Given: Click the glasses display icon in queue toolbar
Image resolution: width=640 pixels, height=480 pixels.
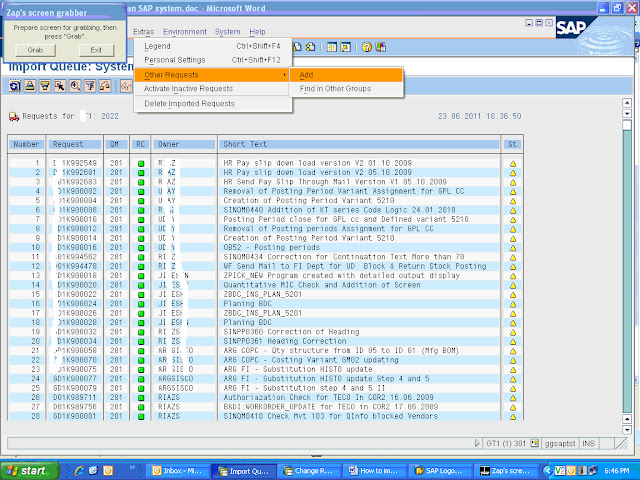Looking at the screenshot, I should 126,86.
